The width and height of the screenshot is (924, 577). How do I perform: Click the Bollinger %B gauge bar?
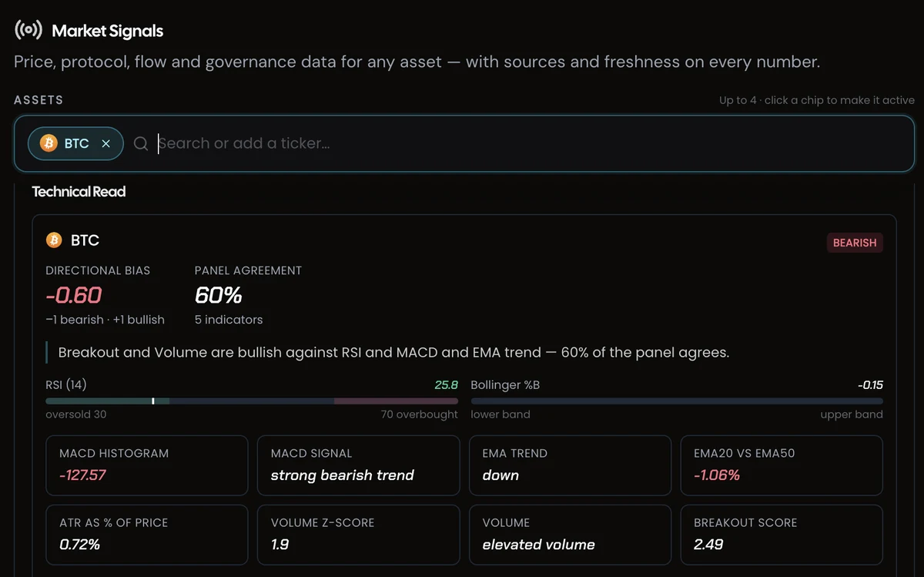[x=677, y=401]
